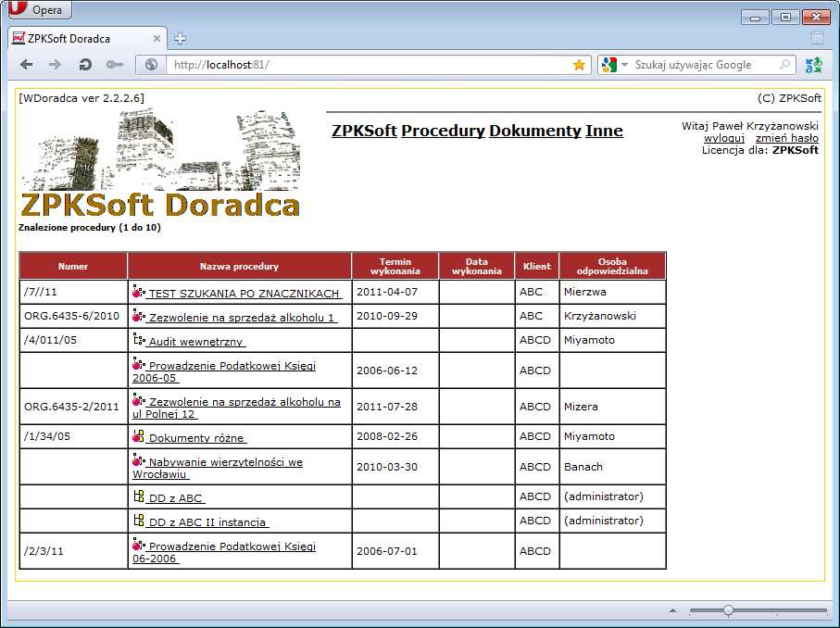Open the closed tabs trash icon

coord(817,37)
